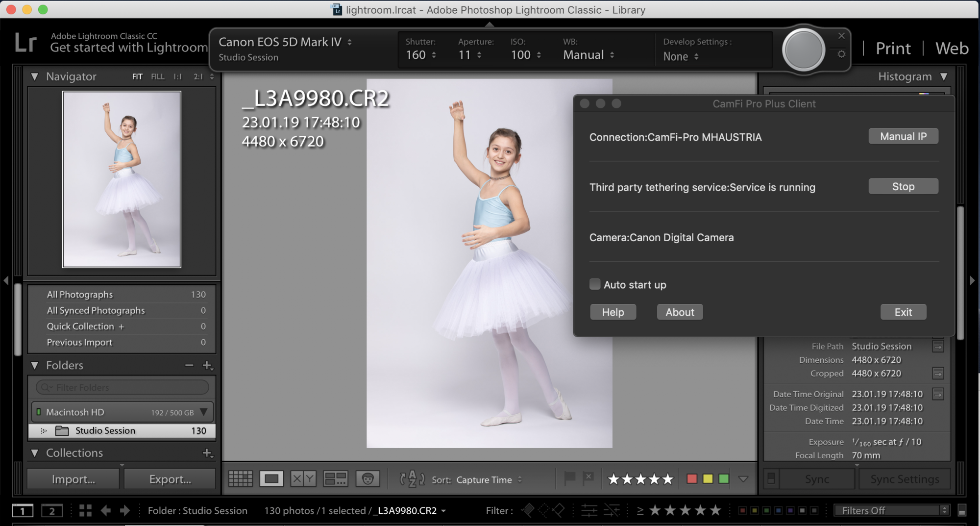The width and height of the screenshot is (980, 526).
Task: Enable Auto start up checkbox
Action: point(595,284)
